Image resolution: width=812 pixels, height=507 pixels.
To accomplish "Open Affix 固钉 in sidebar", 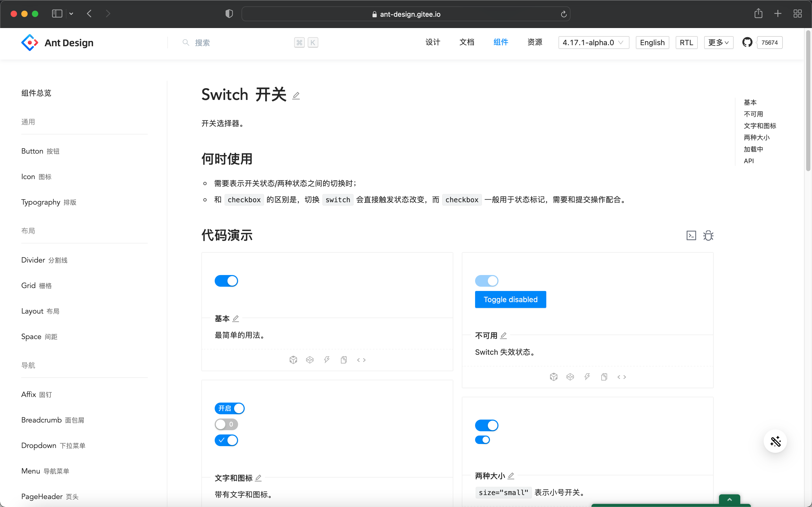I will (x=37, y=395).
